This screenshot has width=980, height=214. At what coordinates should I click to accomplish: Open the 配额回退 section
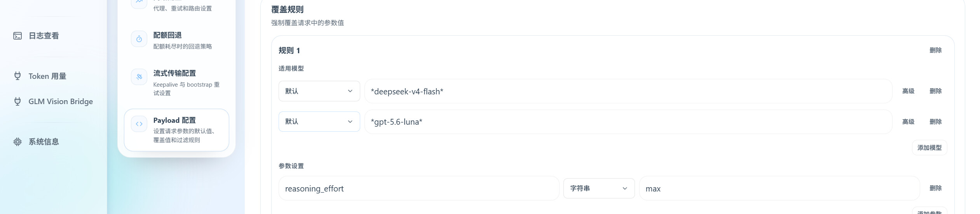point(176,40)
